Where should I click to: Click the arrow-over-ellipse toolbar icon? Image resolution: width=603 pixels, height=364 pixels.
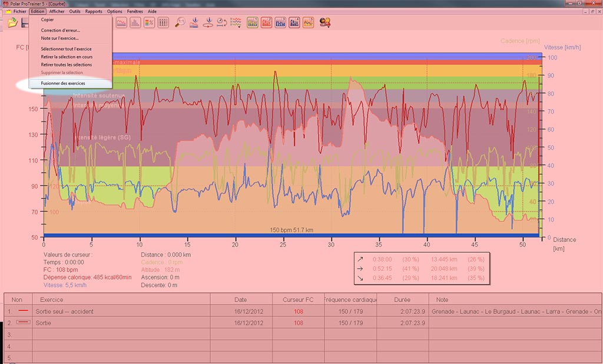[208, 23]
